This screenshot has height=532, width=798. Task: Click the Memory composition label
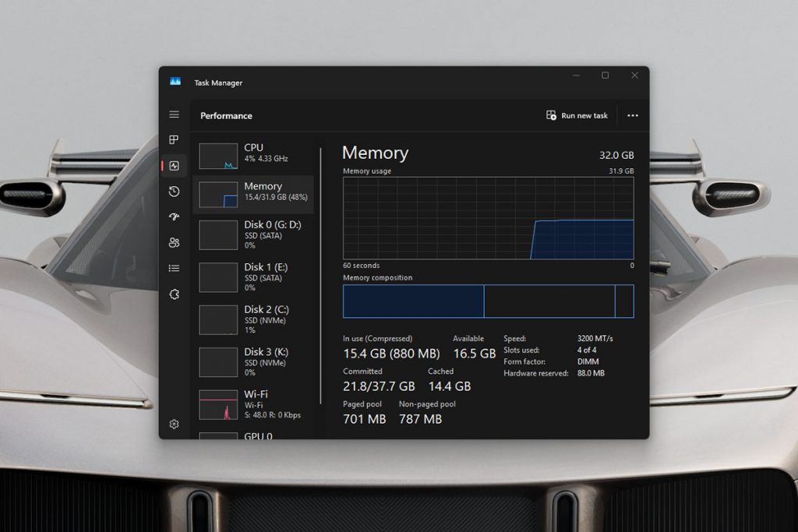click(x=378, y=278)
